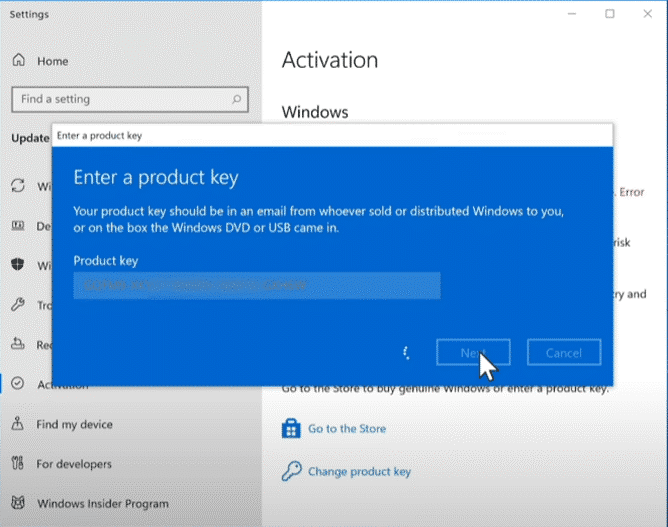This screenshot has height=527, width=668.
Task: Go to the For developers page
Action: tap(74, 464)
